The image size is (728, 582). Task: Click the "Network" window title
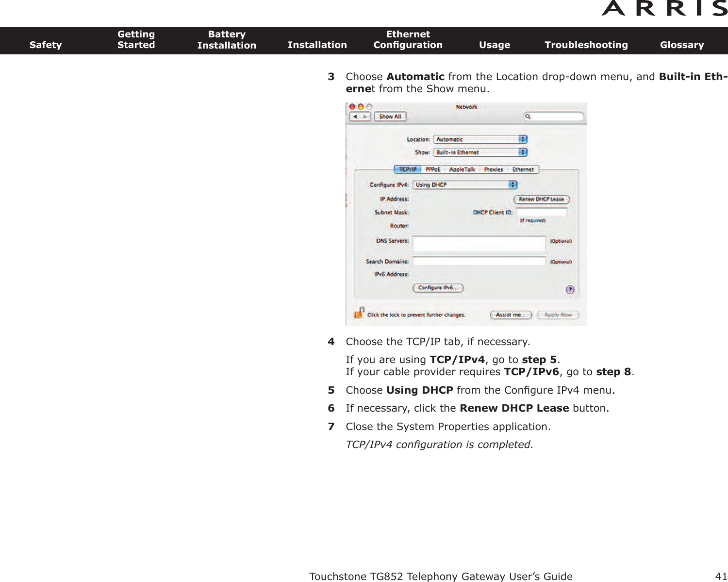pos(466,107)
